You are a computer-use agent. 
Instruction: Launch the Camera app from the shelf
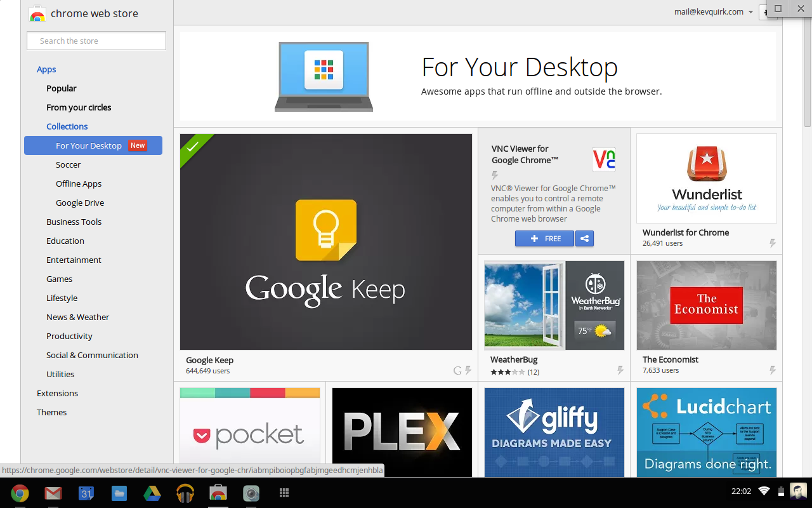pyautogui.click(x=251, y=493)
